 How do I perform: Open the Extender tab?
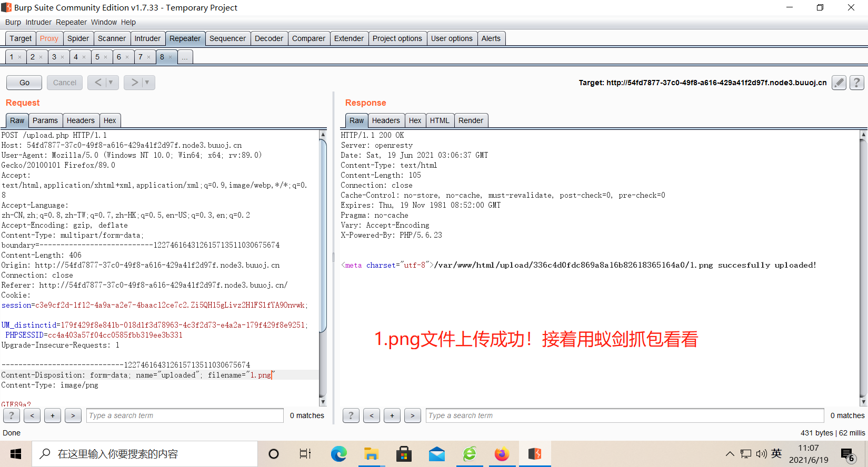coord(349,38)
